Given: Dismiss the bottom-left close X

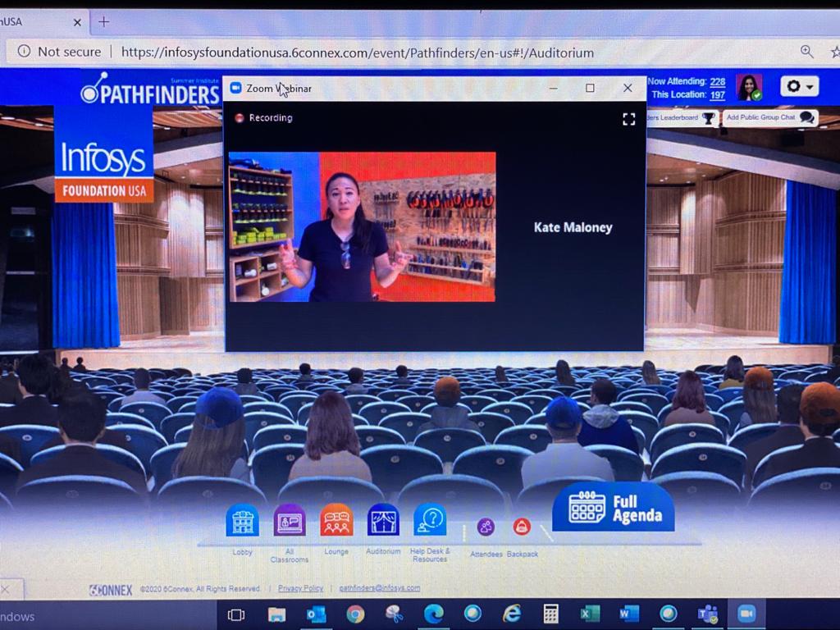Looking at the screenshot, I should tap(6, 590).
